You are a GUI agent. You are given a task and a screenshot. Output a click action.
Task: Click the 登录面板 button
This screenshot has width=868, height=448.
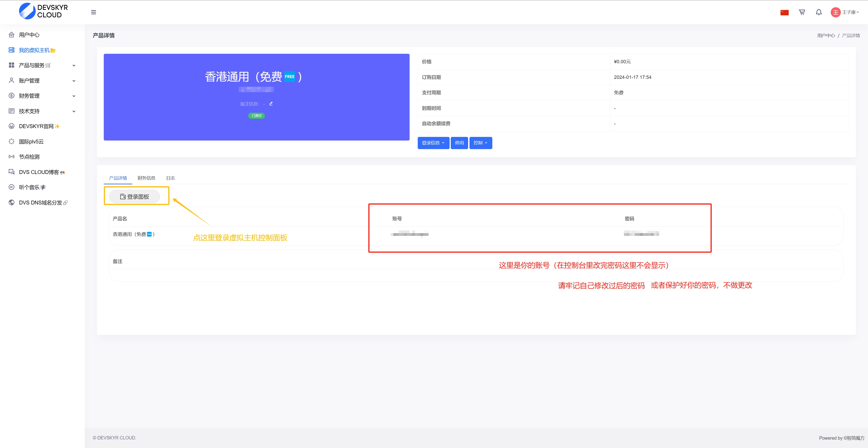(134, 197)
